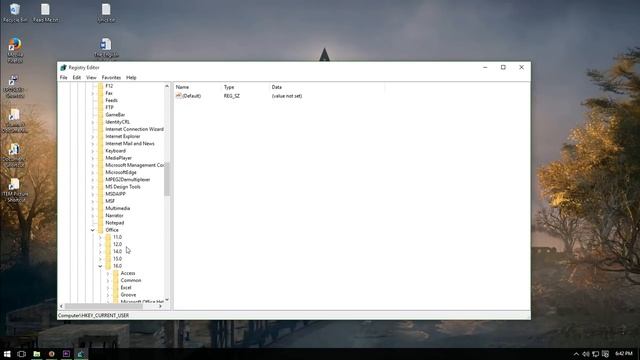Click the Notepad folder icon

100,223
